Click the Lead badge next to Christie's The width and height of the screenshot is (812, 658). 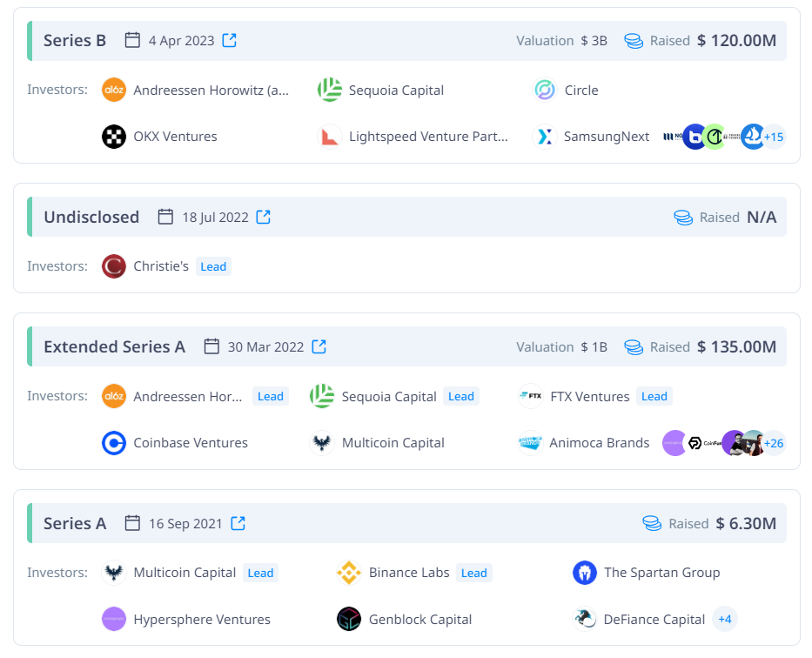(x=213, y=266)
